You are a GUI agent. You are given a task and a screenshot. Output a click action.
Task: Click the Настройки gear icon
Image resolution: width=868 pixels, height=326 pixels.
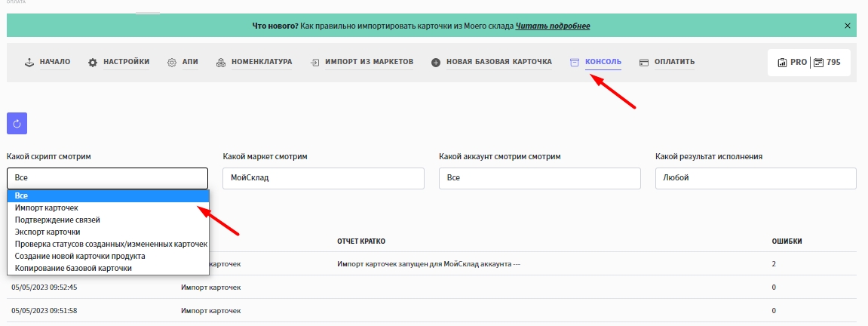click(x=93, y=63)
